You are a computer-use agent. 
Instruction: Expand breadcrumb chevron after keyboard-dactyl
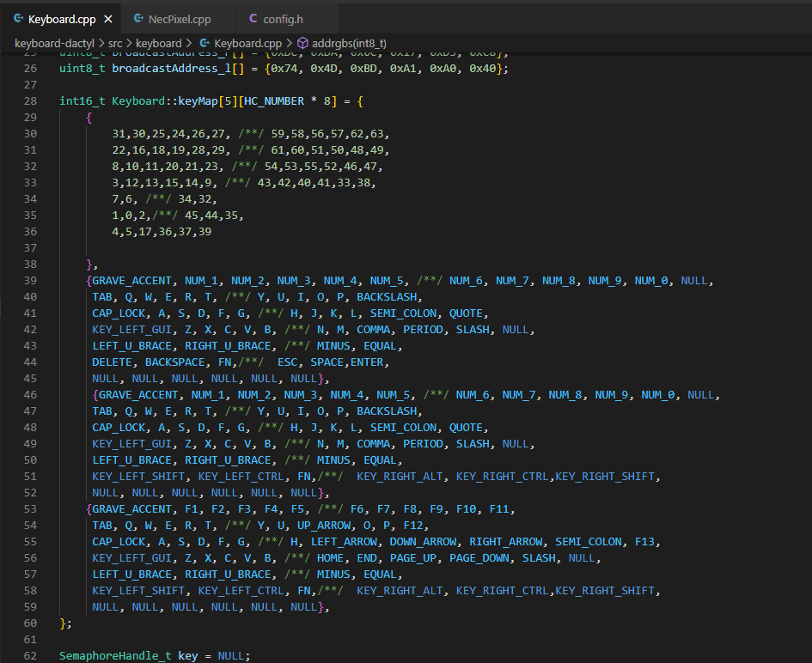(101, 44)
